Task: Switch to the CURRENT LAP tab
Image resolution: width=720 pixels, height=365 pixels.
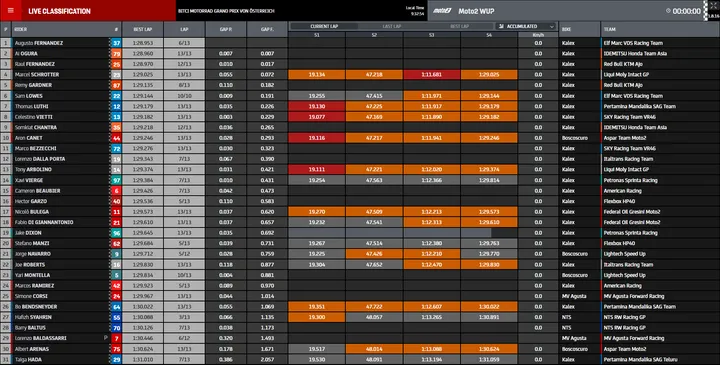Action: (324, 27)
